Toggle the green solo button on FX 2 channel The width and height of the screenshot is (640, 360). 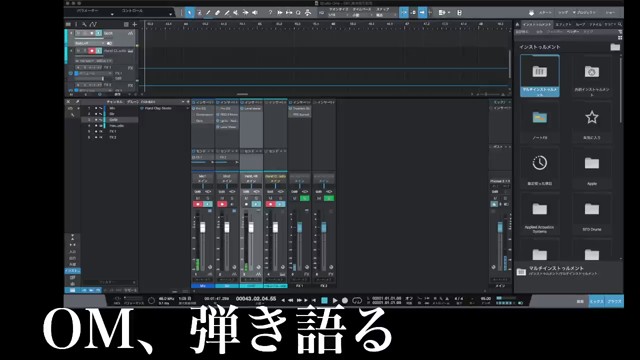coord(329,198)
